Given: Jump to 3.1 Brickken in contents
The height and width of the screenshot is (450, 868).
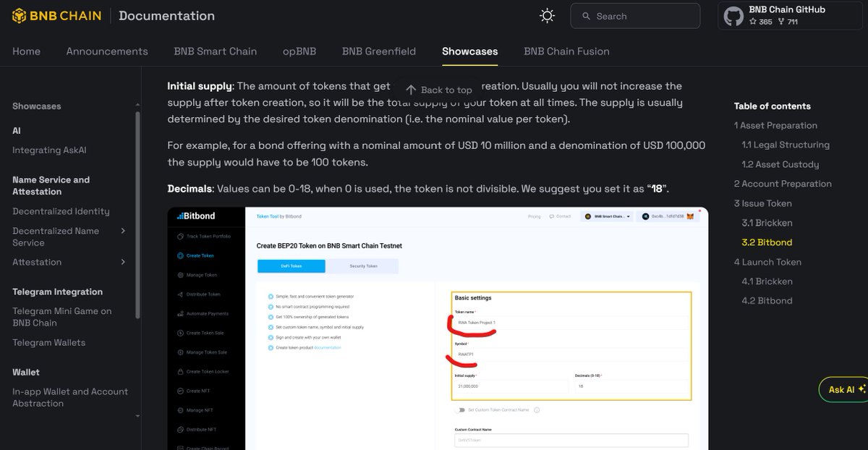Looking at the screenshot, I should point(767,223).
